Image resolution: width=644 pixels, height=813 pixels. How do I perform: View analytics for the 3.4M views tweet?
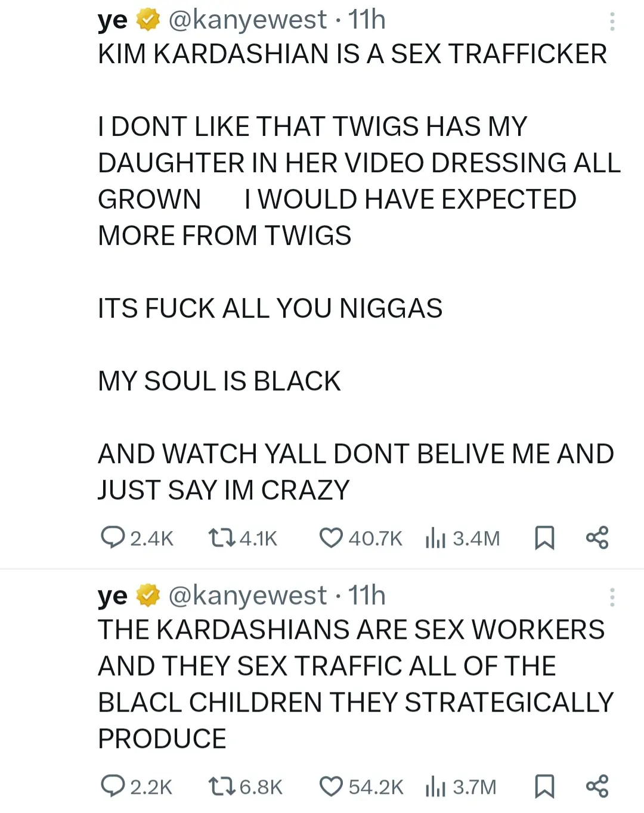point(435,538)
